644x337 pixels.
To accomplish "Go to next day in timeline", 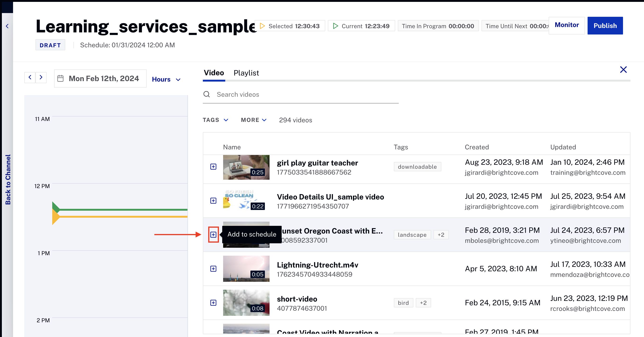I will [x=41, y=77].
